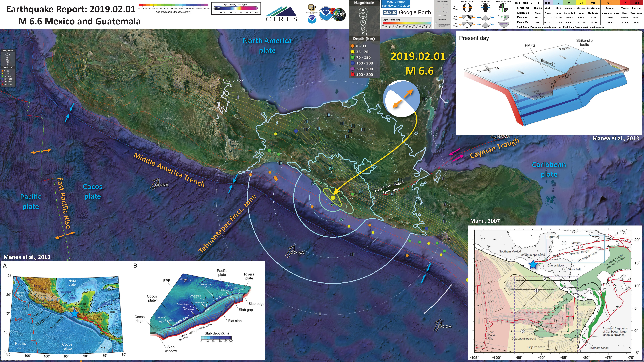Click the yellow earthquake epicenter dot
Screen dimensions: 644x362
(x=333, y=198)
